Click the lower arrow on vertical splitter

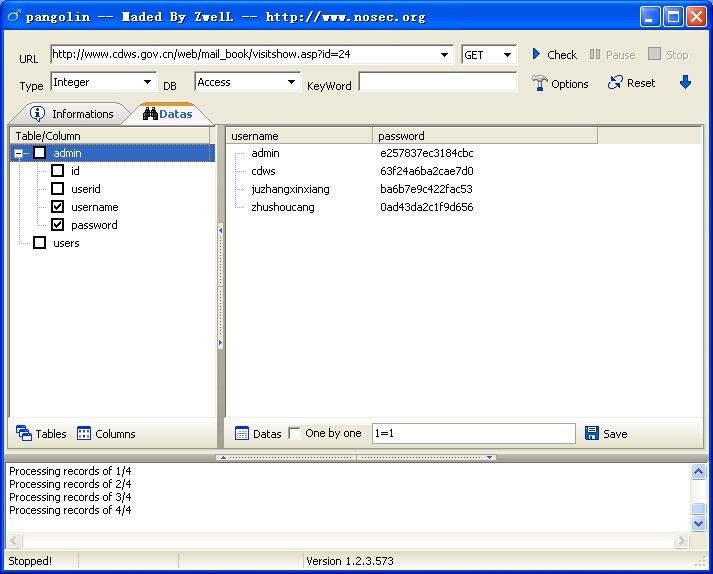[221, 342]
